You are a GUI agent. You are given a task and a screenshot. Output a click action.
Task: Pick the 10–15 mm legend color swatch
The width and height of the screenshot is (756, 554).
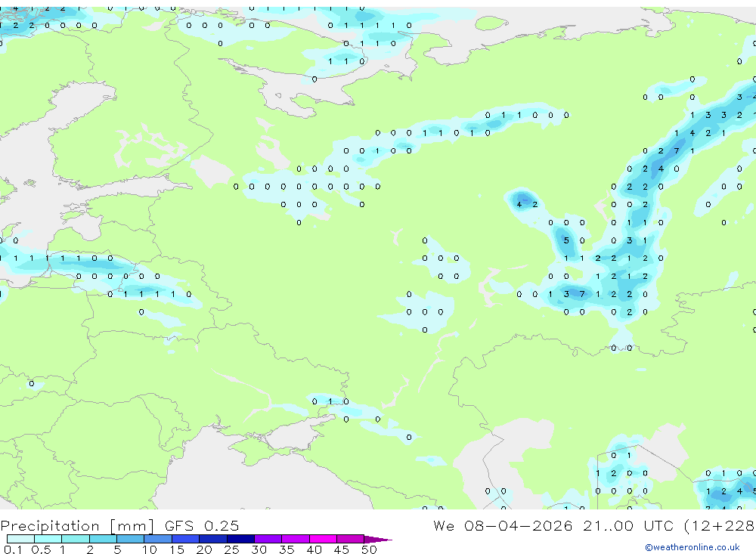158,539
